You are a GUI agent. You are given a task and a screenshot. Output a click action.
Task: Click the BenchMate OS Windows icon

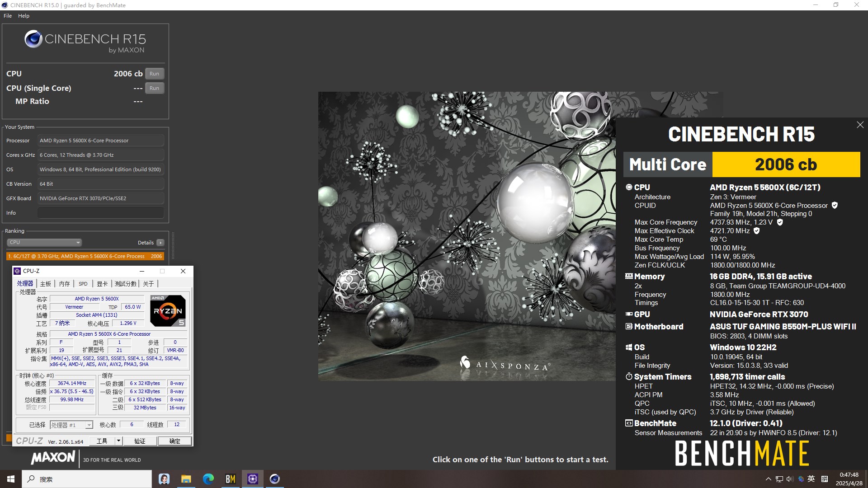pyautogui.click(x=629, y=347)
